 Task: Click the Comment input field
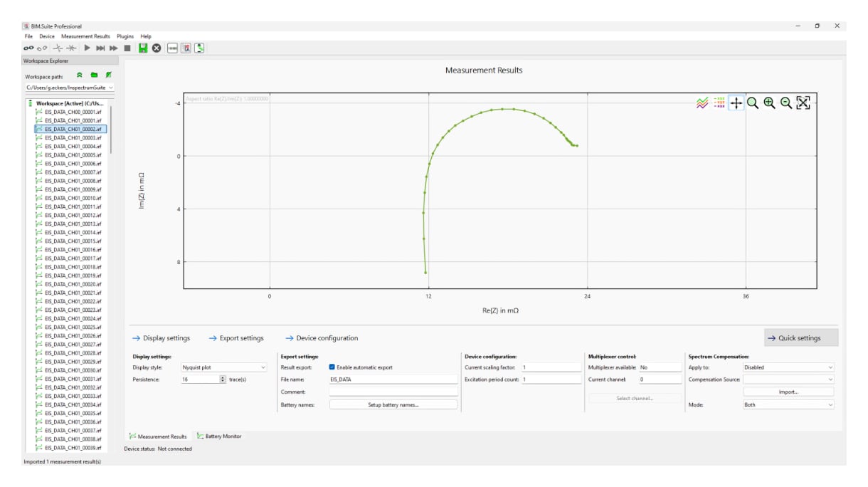[x=393, y=392]
